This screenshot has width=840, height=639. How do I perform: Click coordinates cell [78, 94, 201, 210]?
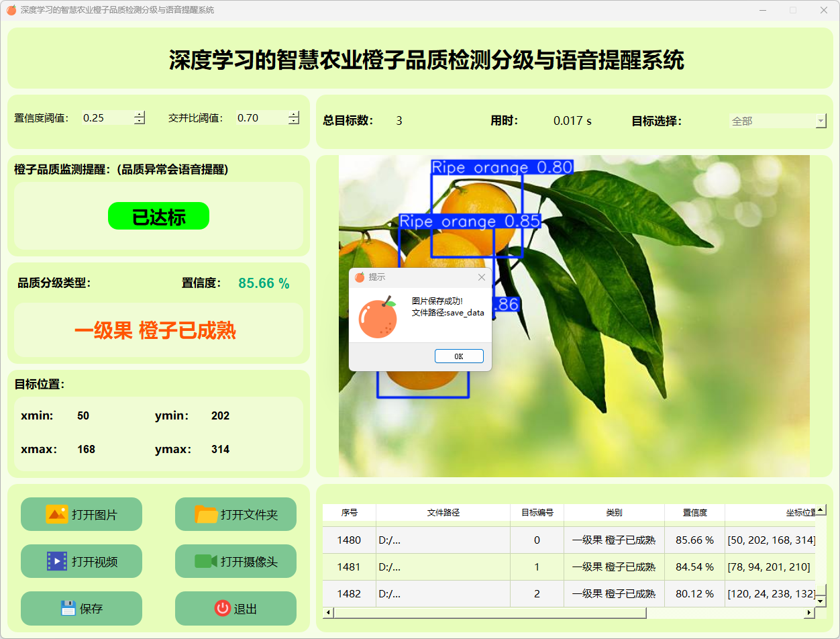click(770, 567)
